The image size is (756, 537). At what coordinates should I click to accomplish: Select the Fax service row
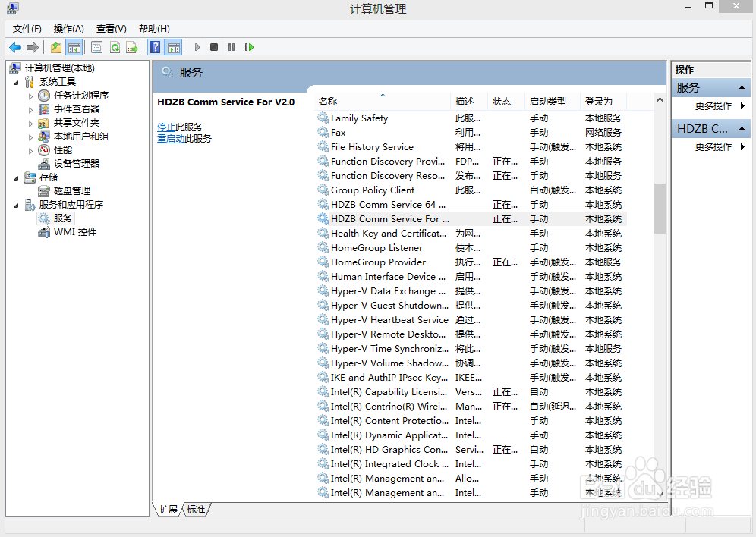click(x=470, y=133)
